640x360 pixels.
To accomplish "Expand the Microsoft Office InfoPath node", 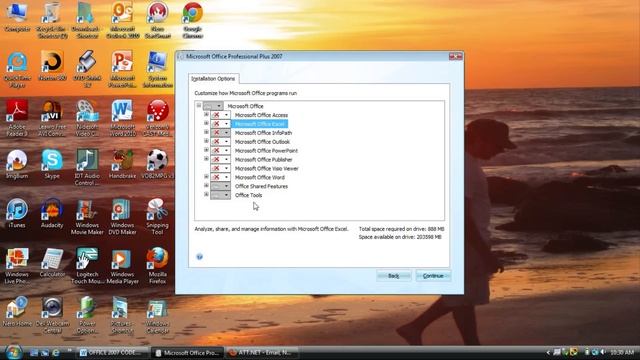I will (206, 132).
